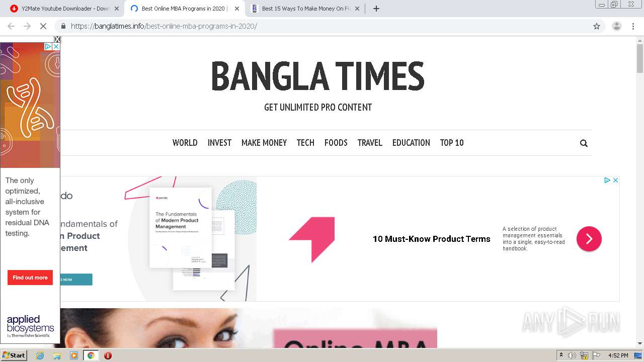Click GET UNLIMITED PRO CONTENT tagline
Viewport: 644px width, 362px height.
click(318, 107)
